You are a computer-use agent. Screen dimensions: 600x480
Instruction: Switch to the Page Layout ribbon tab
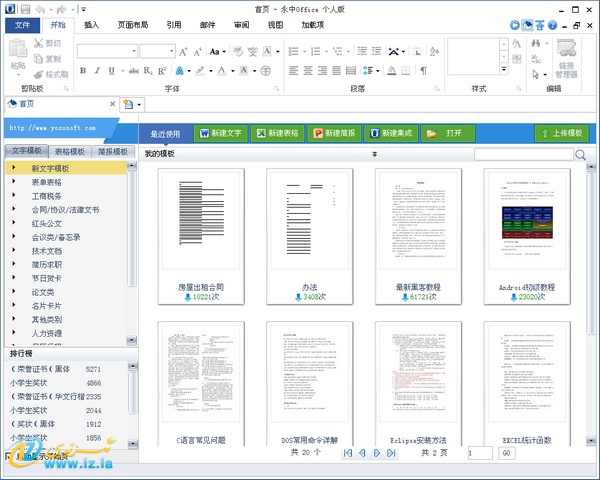(133, 25)
